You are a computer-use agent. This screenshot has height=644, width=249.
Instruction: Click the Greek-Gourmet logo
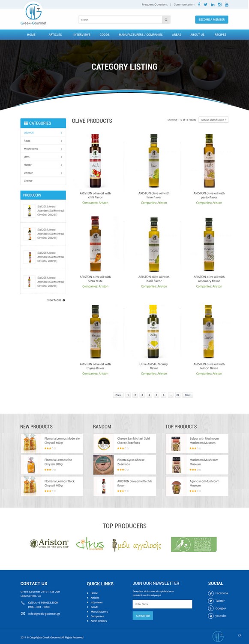[33, 14]
